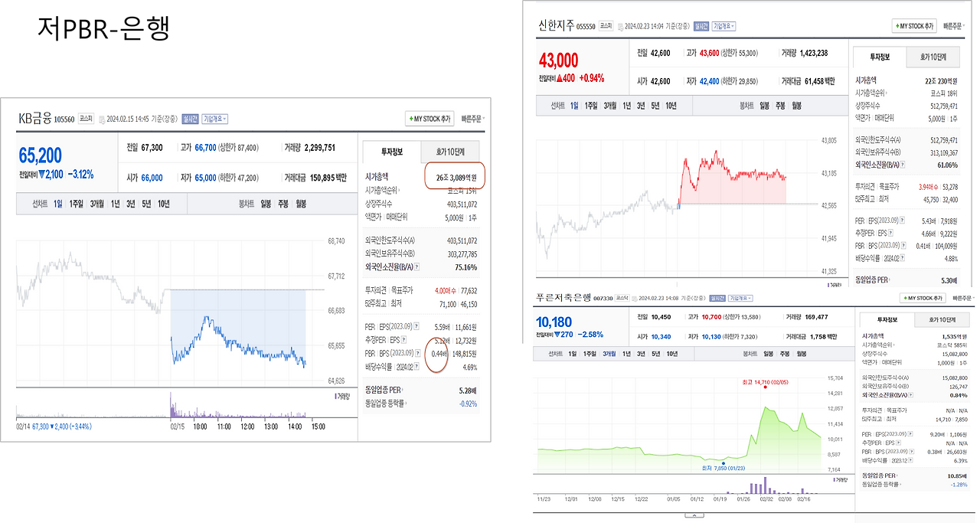The image size is (980, 523).
Task: Show 월봉 candle chart for KB금융
Action: (x=301, y=204)
